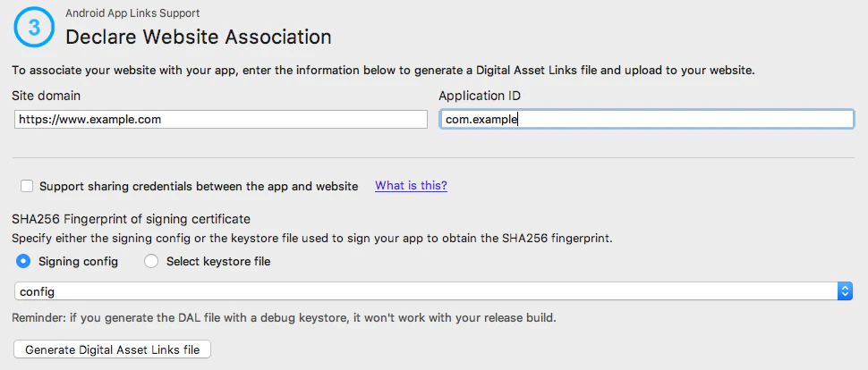Click Generate Digital Asset Links file button
The image size is (868, 370).
[x=112, y=349]
